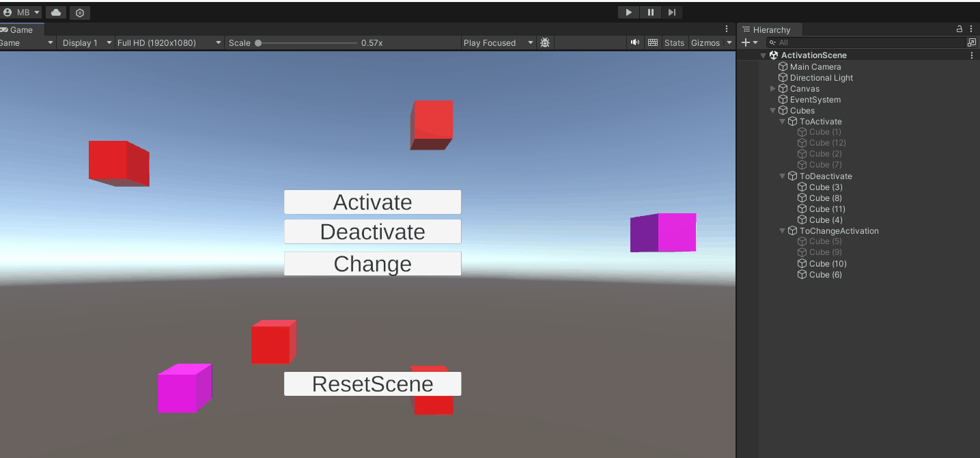Open the Game tab more options menu
Screen dimensions: 980x458
[727, 29]
